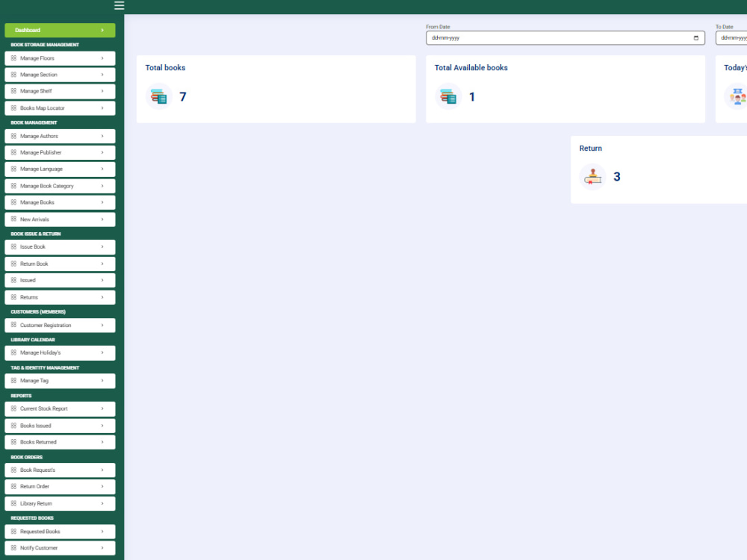Click the Book Storage Management heading
This screenshot has height=560, width=747.
pyautogui.click(x=45, y=45)
